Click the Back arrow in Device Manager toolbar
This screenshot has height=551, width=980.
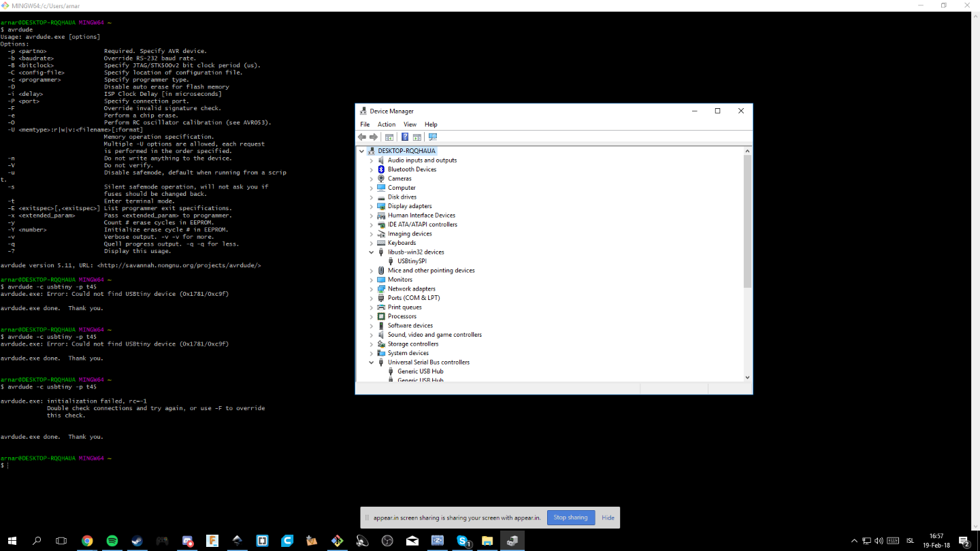pyautogui.click(x=362, y=137)
